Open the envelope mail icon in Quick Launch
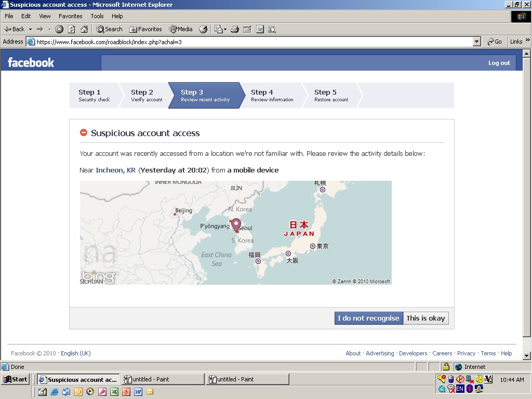 point(150,392)
